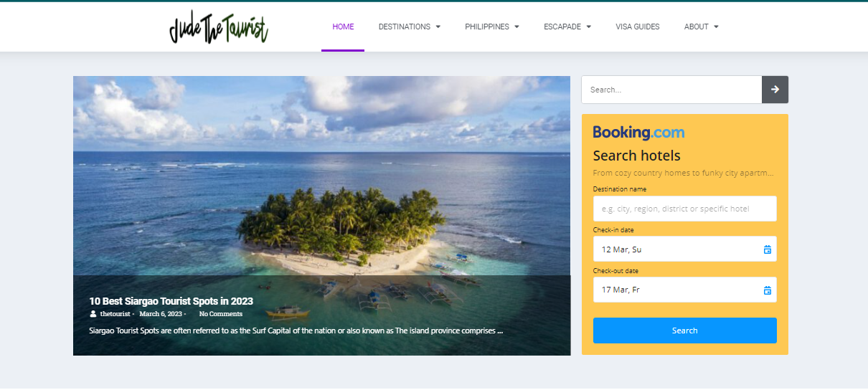Click the Jude The Tourist logo
The height and width of the screenshot is (390, 868).
[218, 27]
